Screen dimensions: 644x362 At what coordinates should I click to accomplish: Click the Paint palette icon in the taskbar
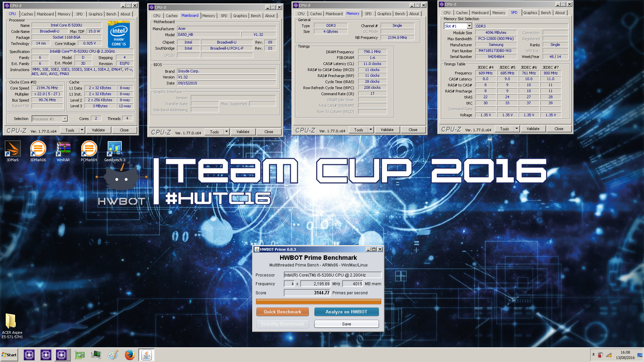coord(113,355)
